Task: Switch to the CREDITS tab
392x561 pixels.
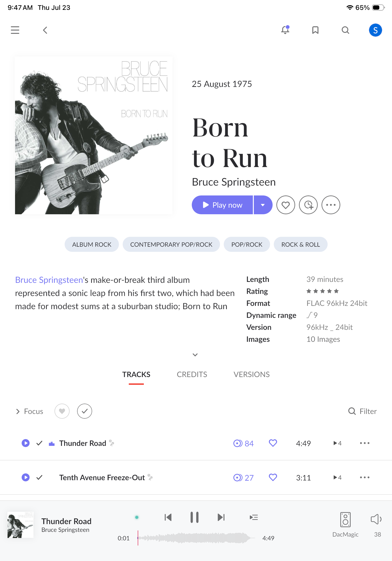Action: tap(192, 374)
